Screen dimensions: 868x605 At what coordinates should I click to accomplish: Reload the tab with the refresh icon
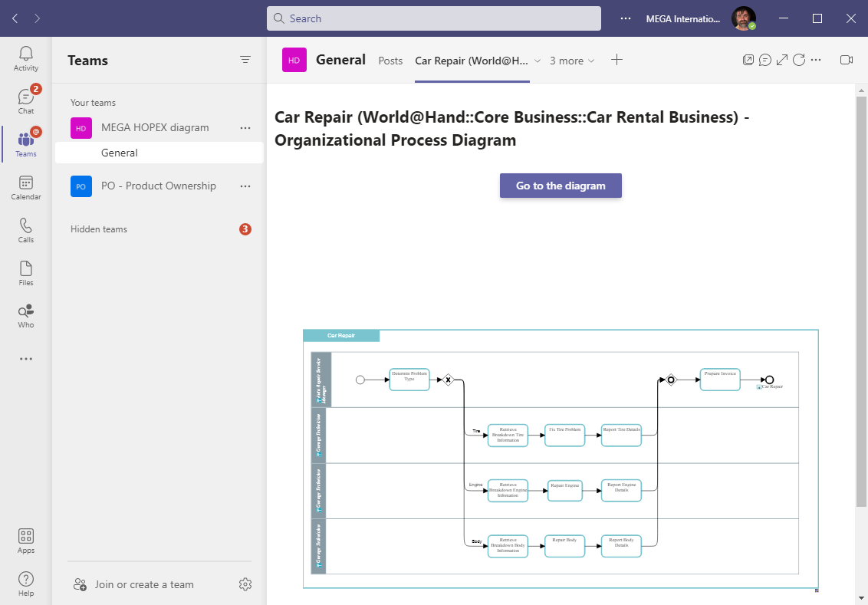(x=799, y=60)
